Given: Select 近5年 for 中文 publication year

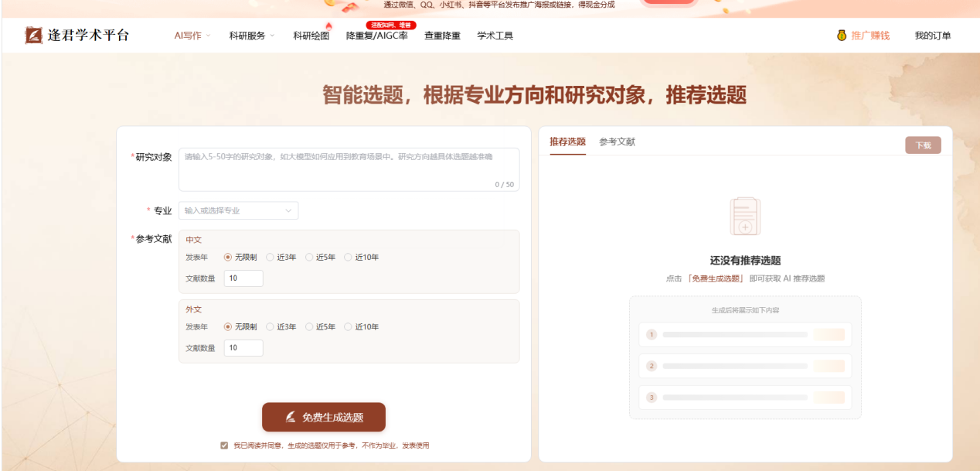Looking at the screenshot, I should pos(309,258).
